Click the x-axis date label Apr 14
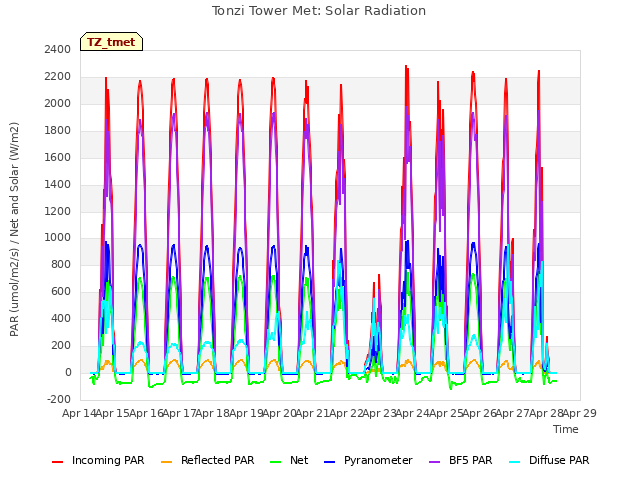 (79, 413)
